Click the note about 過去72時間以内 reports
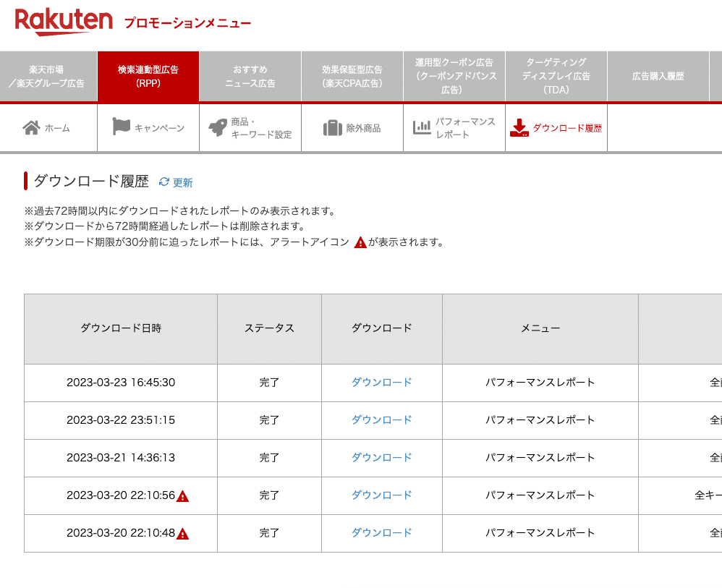The image size is (722, 588). coord(180,211)
